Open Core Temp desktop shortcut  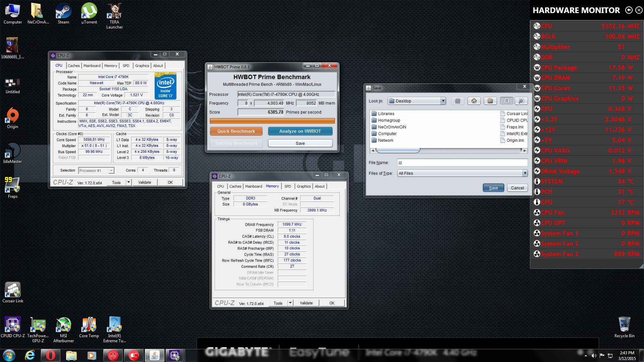pyautogui.click(x=89, y=327)
